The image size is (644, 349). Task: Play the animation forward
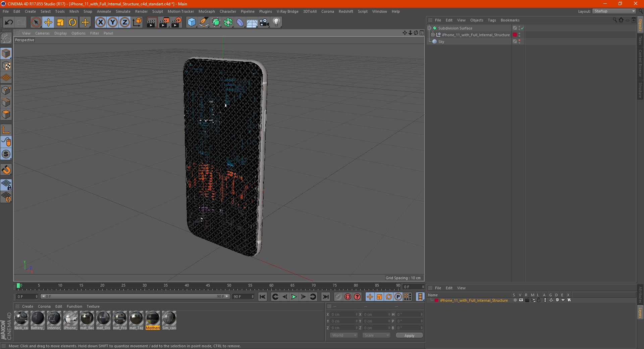(294, 297)
